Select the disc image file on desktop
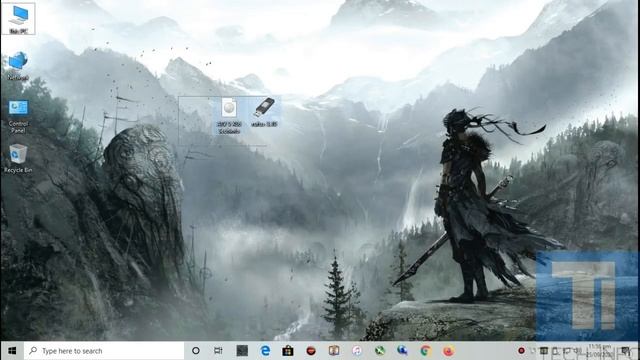This screenshot has height=360, width=640. click(229, 116)
